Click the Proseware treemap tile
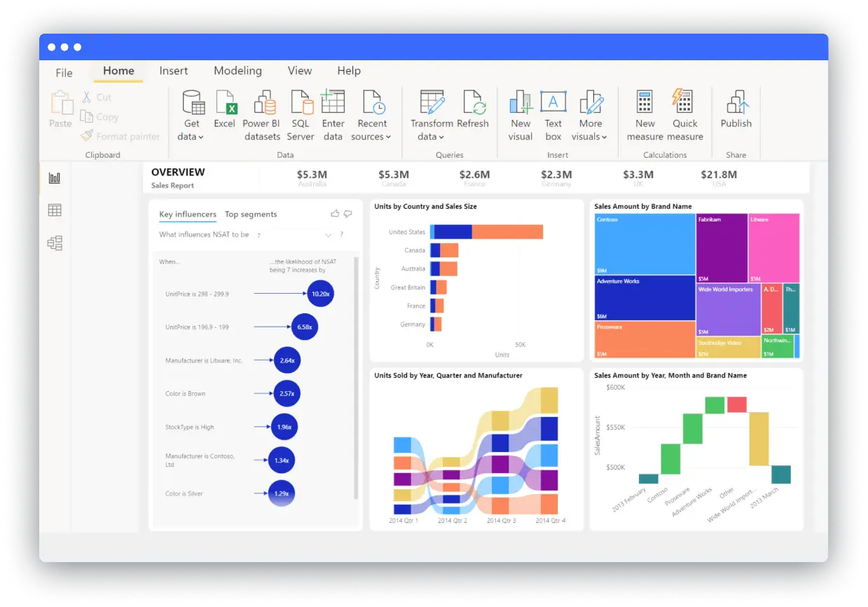This screenshot has width=868, height=607. (x=645, y=340)
